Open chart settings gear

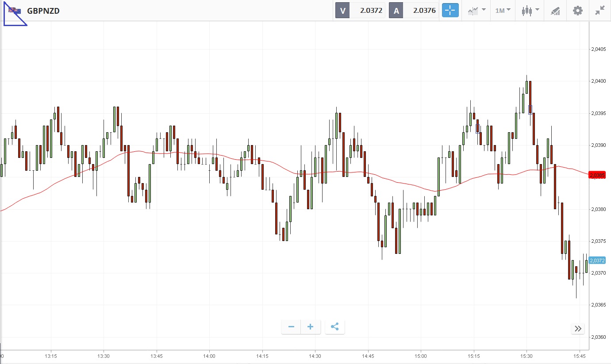(x=578, y=11)
